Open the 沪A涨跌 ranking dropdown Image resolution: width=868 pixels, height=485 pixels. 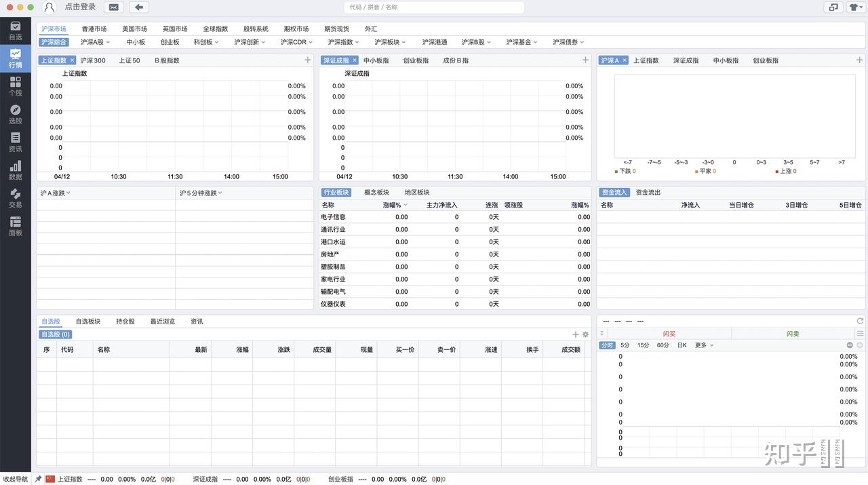[x=56, y=193]
